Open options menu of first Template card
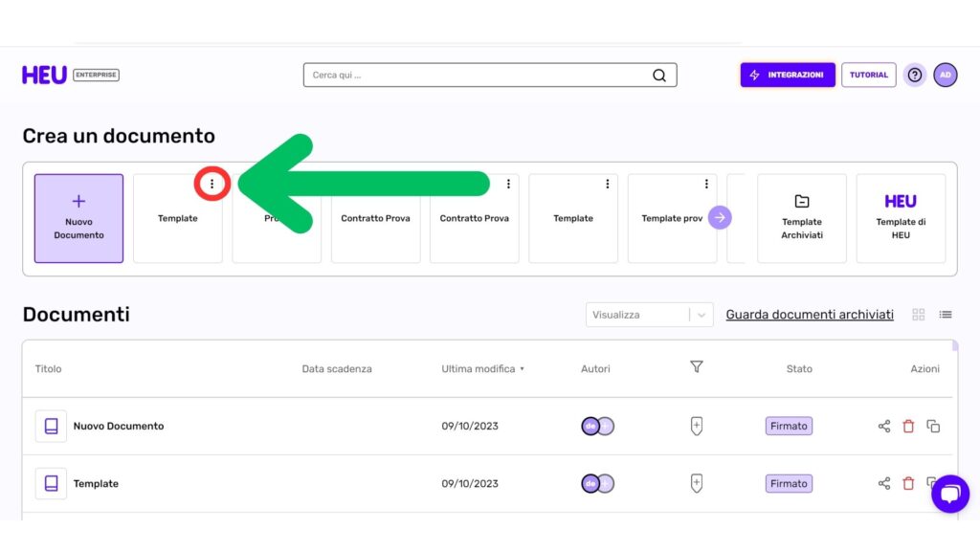The width and height of the screenshot is (980, 551). pos(212,184)
